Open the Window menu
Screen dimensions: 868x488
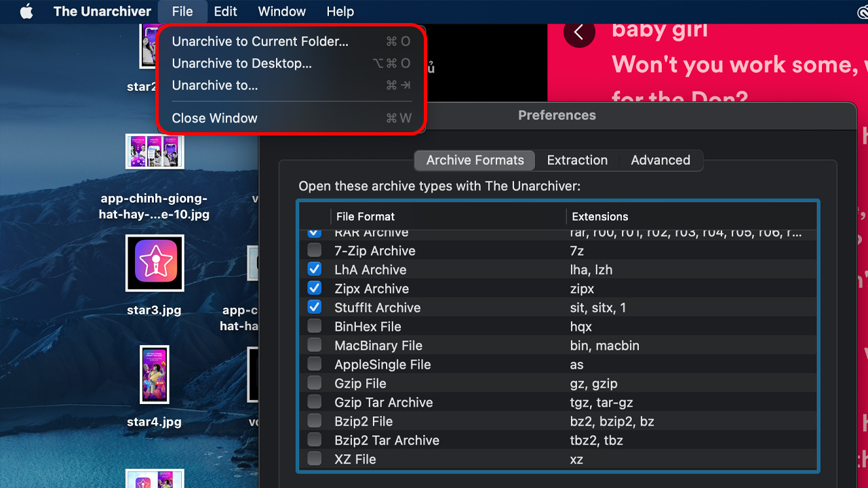(x=282, y=12)
